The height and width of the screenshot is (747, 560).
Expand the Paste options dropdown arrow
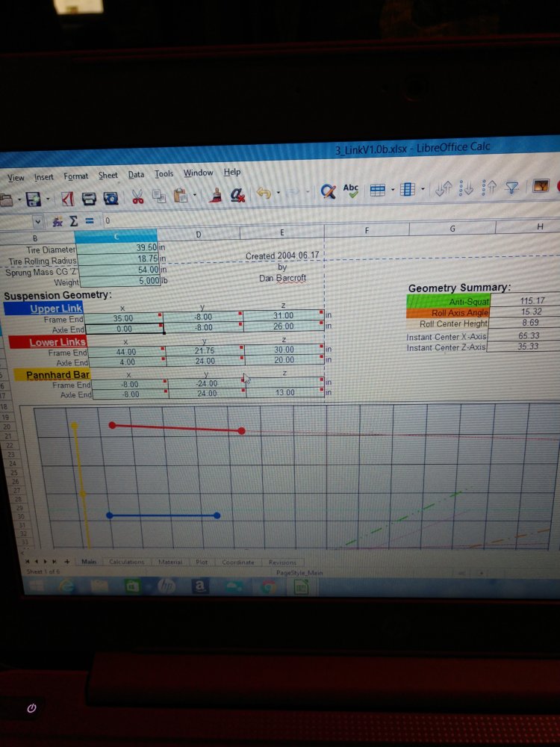[x=196, y=196]
